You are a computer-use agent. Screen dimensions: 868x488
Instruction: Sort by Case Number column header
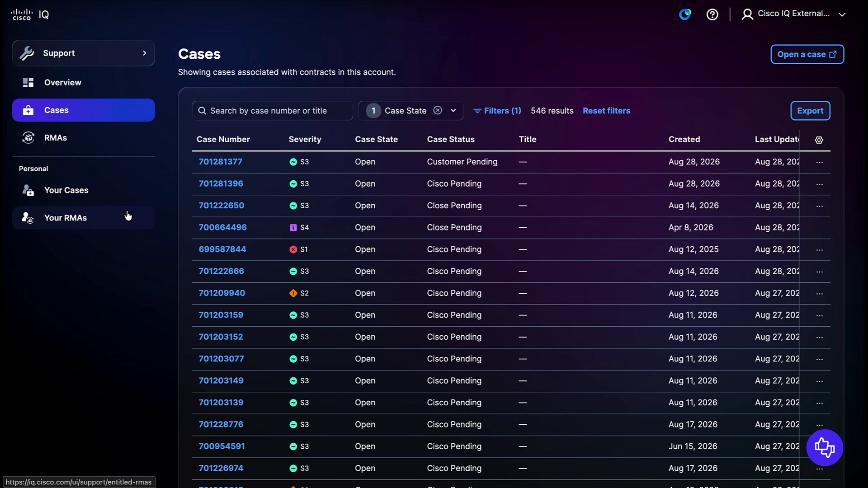[x=223, y=139]
